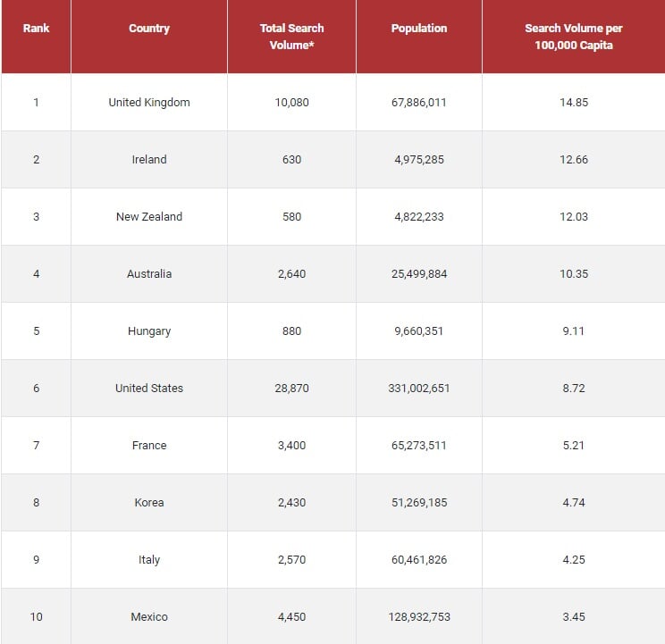Select the United States cell

pos(149,388)
